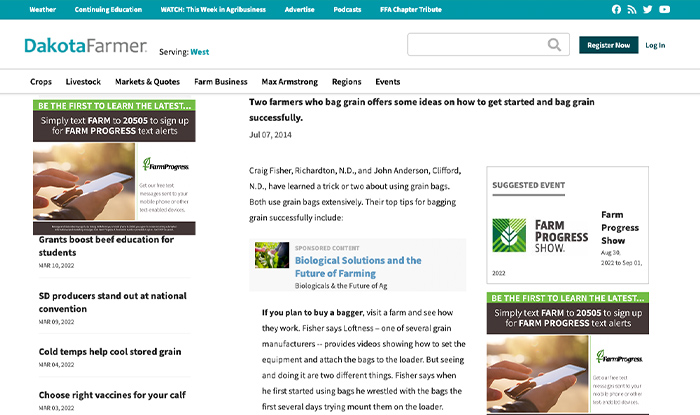The height and width of the screenshot is (415, 700).
Task: Click sponsored content thumbnail image
Action: [x=272, y=255]
